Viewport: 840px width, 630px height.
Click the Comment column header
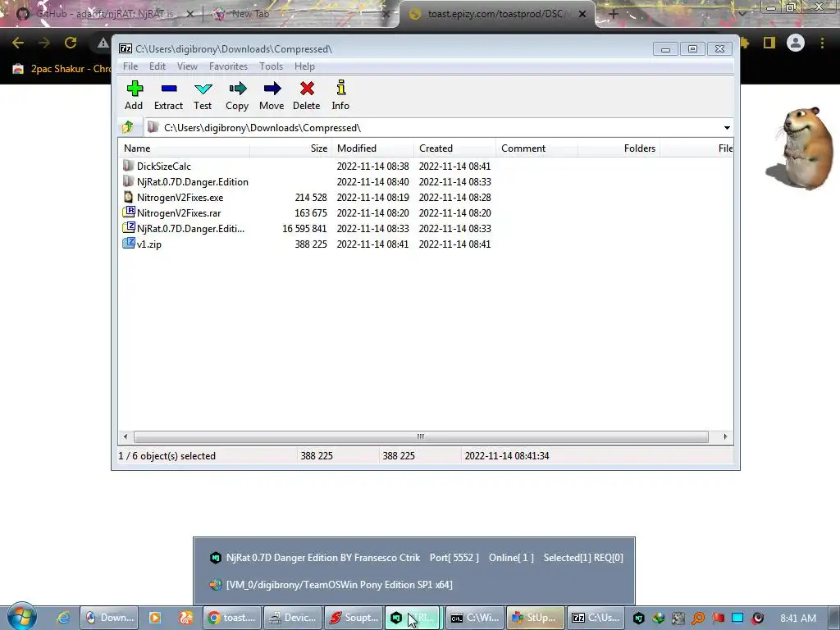(x=536, y=148)
